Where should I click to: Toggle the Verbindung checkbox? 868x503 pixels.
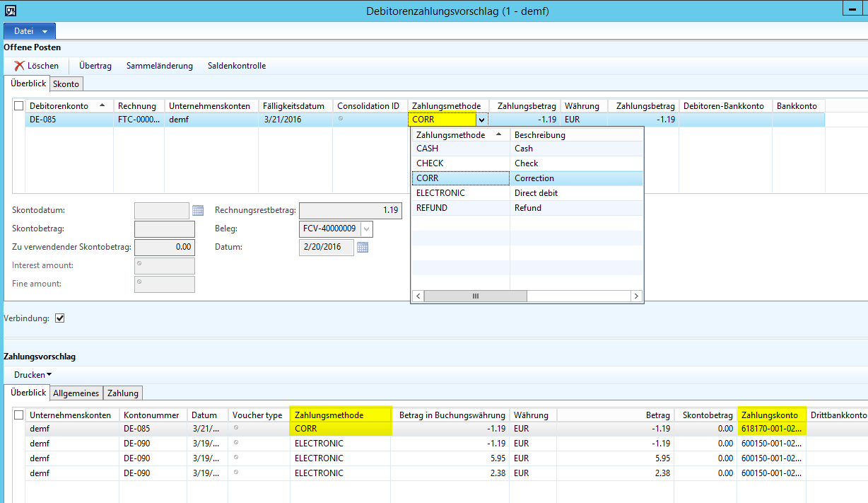tap(59, 318)
